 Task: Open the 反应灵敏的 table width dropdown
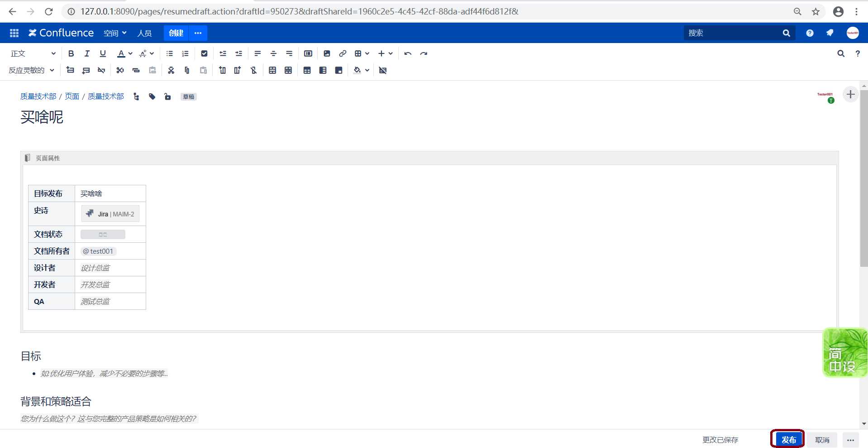[x=31, y=70]
